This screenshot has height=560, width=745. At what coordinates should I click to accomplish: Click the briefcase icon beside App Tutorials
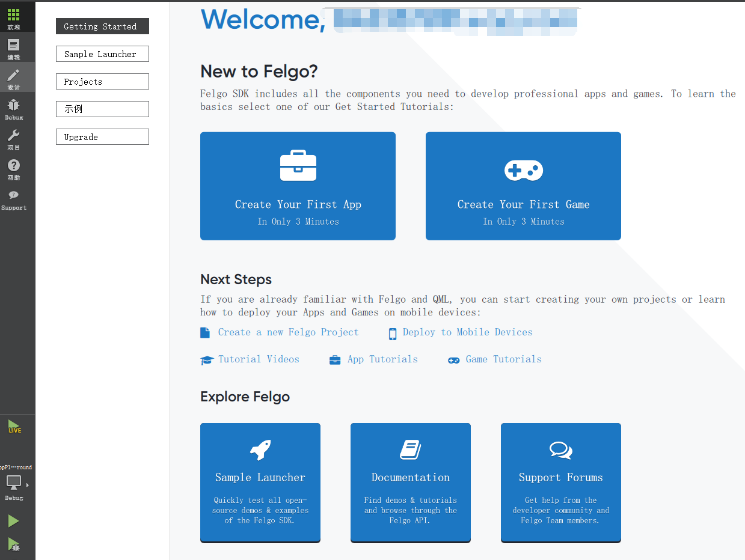(x=335, y=360)
